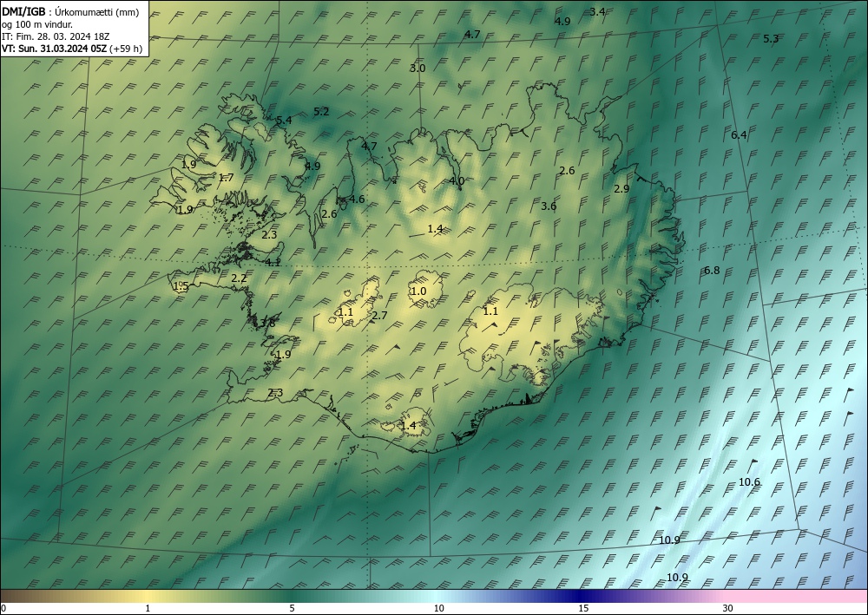Click the 'og 100 m vindur.' legend line
Viewport: 868px width, 615px height.
[37, 24]
